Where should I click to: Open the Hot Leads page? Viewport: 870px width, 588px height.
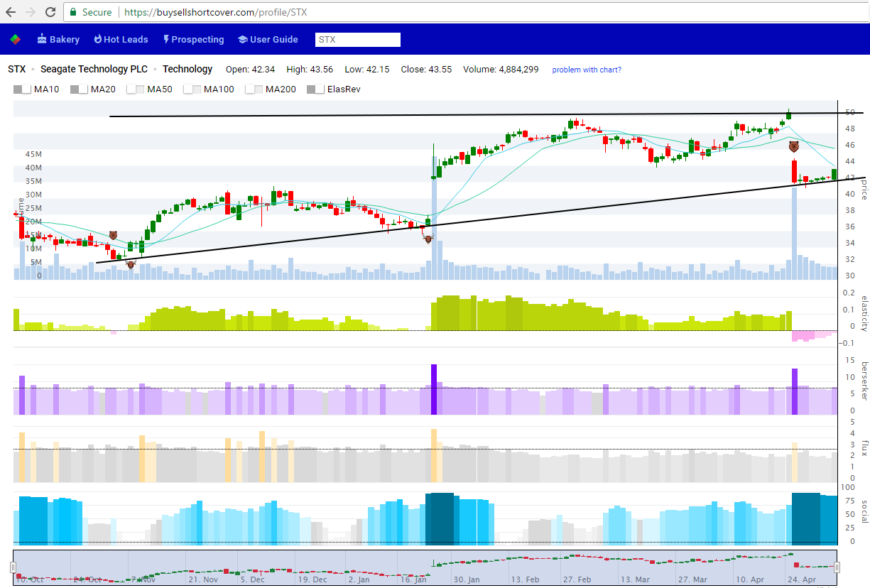[121, 40]
